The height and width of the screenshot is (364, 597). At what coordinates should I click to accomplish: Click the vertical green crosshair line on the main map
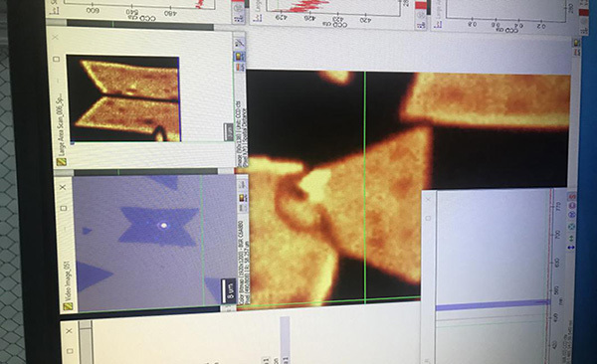[365, 187]
